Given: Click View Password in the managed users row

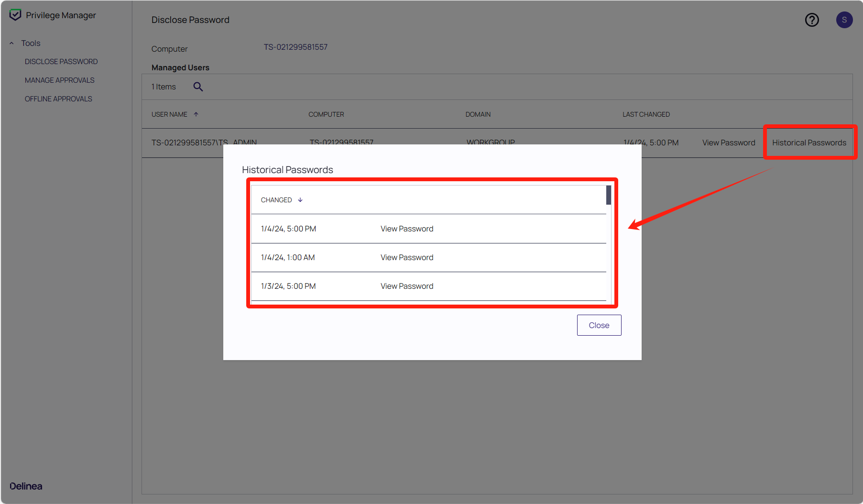Looking at the screenshot, I should point(728,142).
